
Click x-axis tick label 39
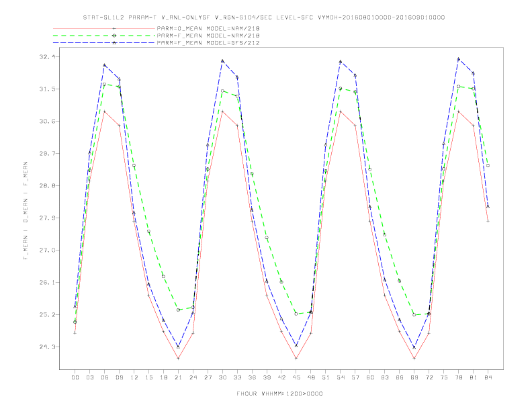[x=267, y=377]
